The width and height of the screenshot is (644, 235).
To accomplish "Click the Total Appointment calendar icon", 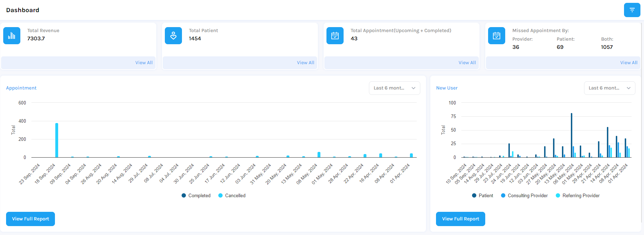I will tap(335, 36).
